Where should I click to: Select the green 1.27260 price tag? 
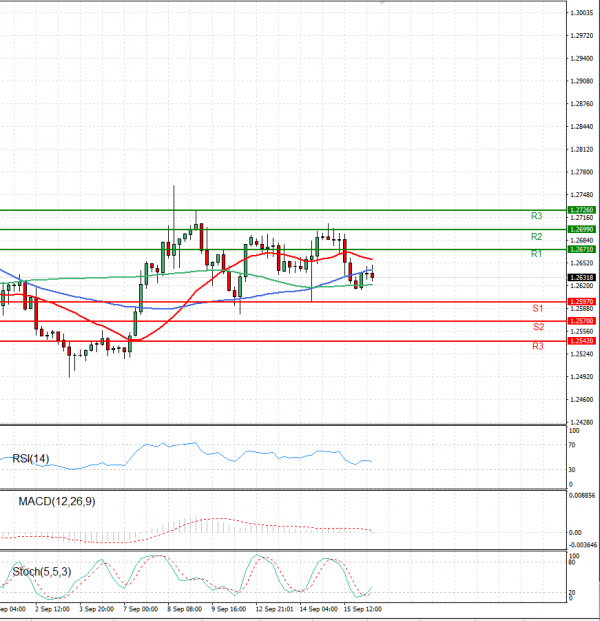coord(581,210)
